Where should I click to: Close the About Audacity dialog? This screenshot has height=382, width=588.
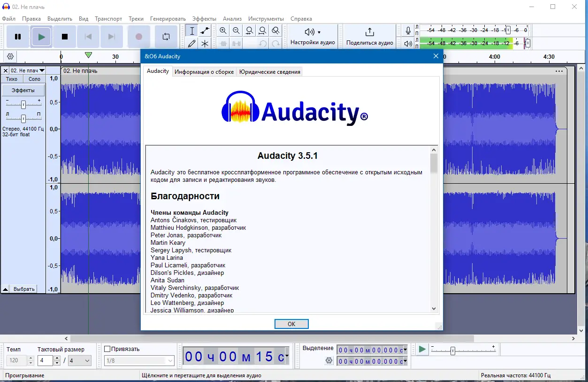pyautogui.click(x=435, y=56)
